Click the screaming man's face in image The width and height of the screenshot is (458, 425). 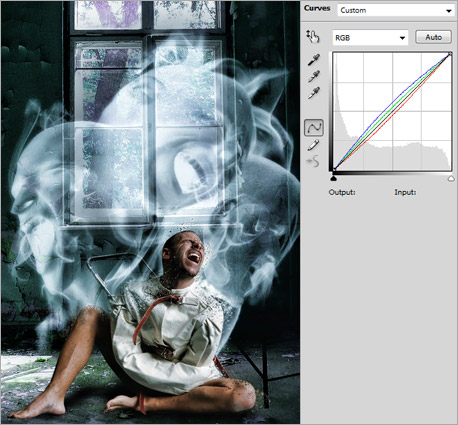click(x=187, y=254)
